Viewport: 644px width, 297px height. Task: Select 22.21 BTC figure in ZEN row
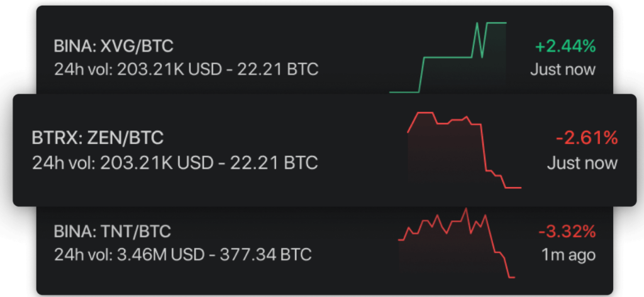(274, 163)
